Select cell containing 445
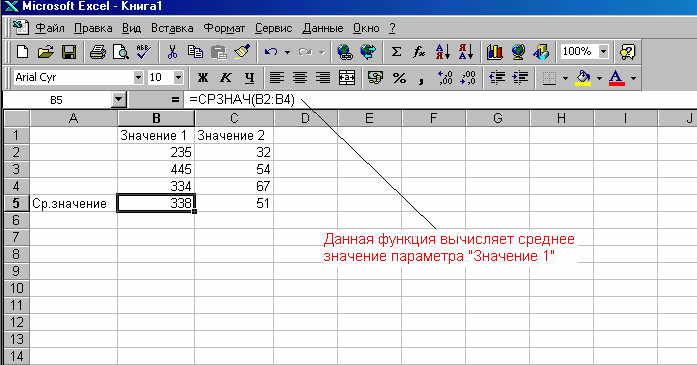This screenshot has width=697, height=365. coord(156,169)
